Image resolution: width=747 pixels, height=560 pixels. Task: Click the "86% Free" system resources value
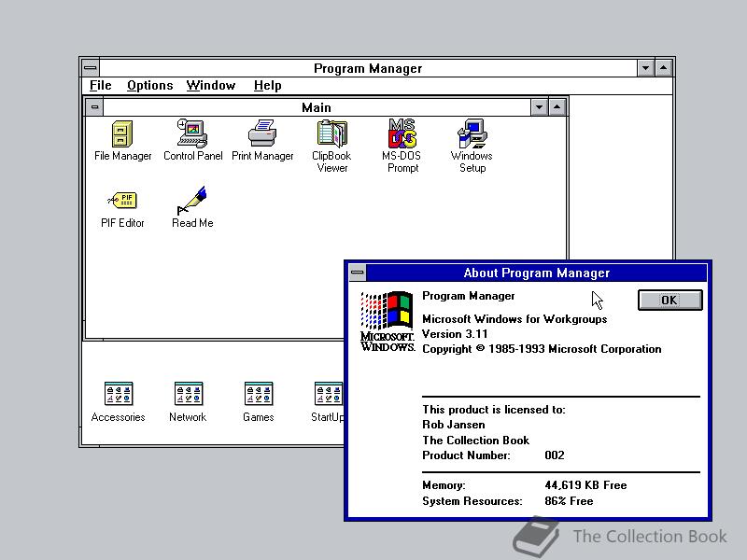point(569,501)
